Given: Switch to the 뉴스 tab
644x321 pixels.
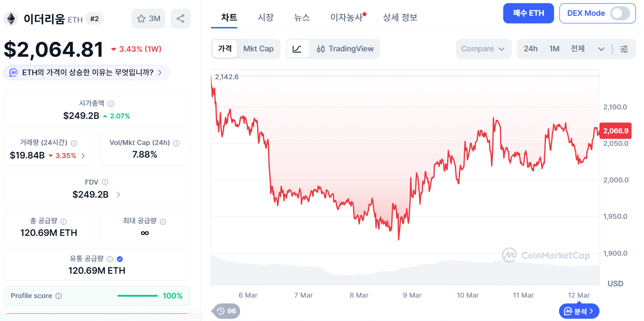Looking at the screenshot, I should [302, 17].
